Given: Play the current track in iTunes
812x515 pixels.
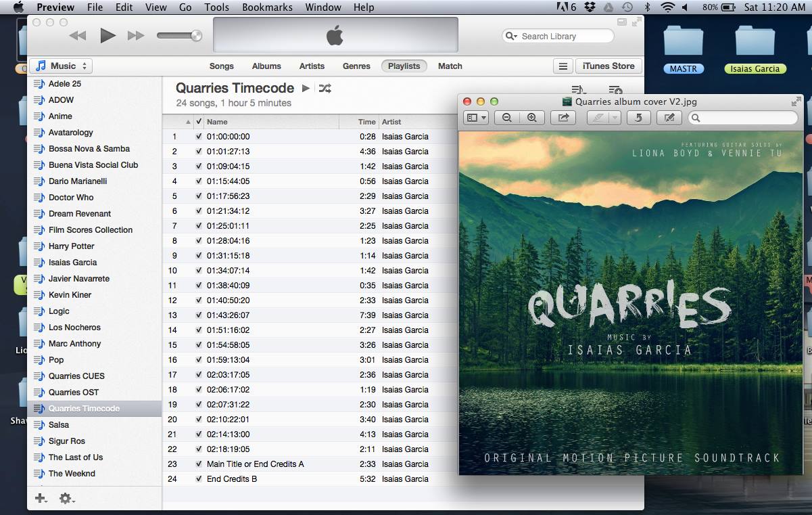Looking at the screenshot, I should tap(108, 35).
